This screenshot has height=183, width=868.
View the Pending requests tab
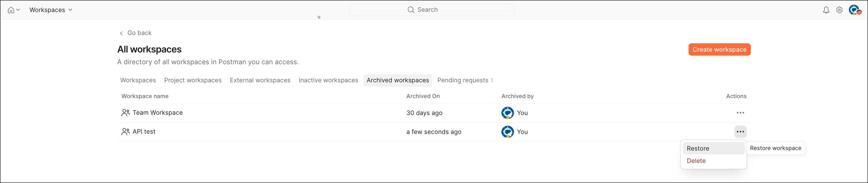click(464, 81)
